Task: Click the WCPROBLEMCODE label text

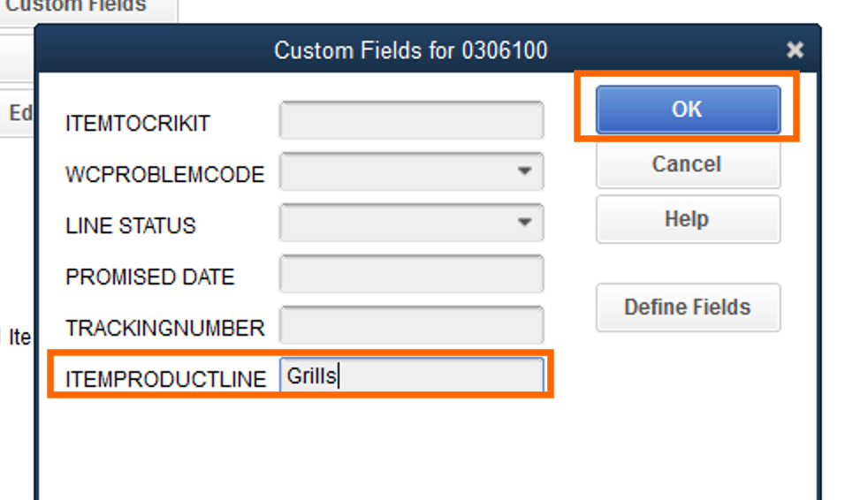Action: 164,175
